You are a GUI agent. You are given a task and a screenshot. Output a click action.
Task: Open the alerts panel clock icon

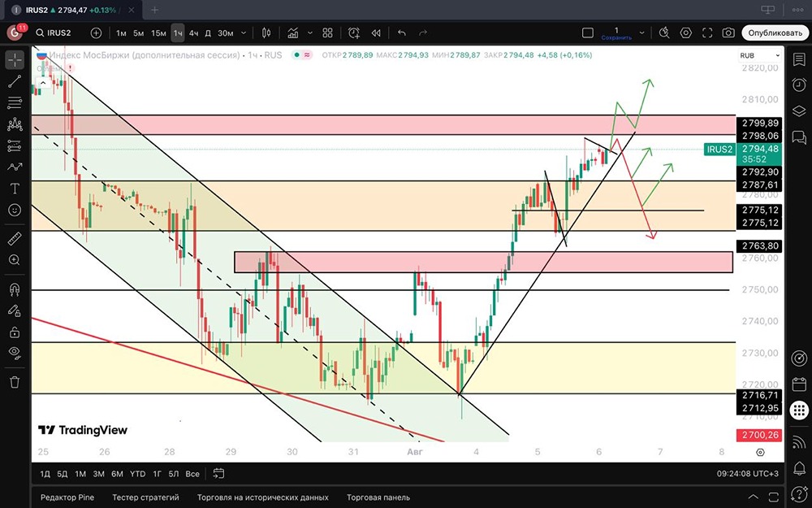click(x=798, y=85)
